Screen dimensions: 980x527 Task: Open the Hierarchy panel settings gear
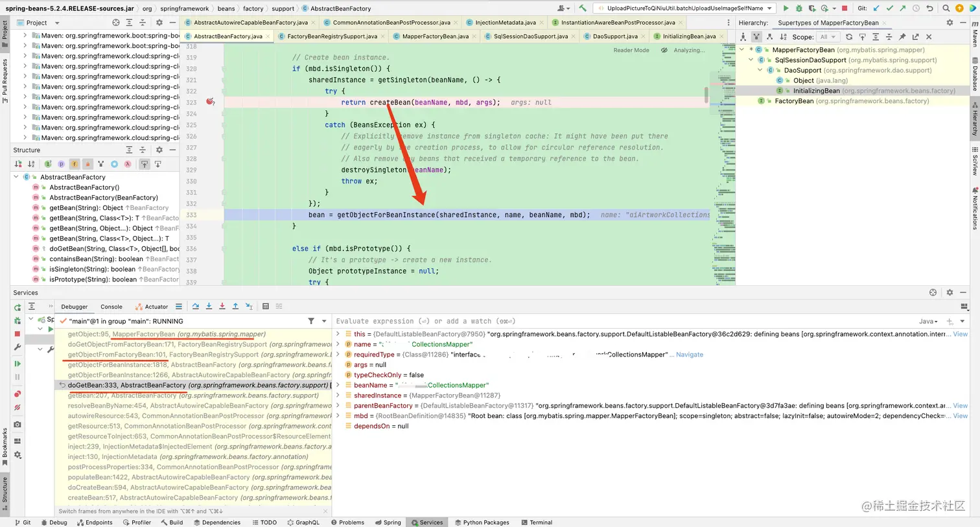(x=950, y=23)
